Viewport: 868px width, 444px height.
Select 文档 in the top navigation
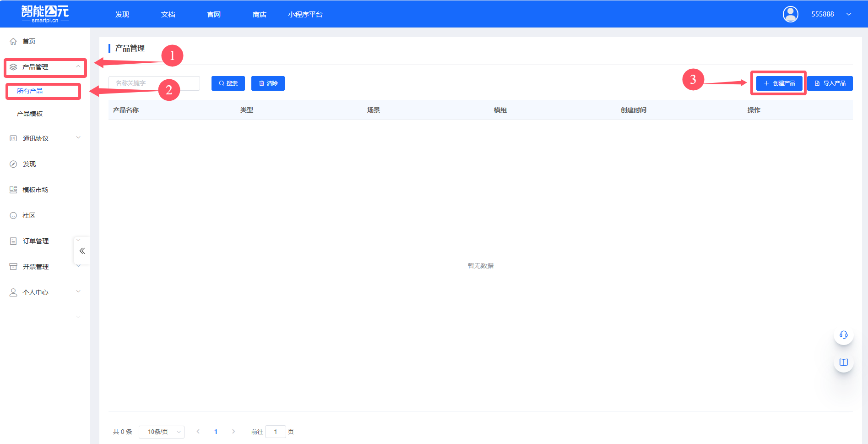coord(168,14)
